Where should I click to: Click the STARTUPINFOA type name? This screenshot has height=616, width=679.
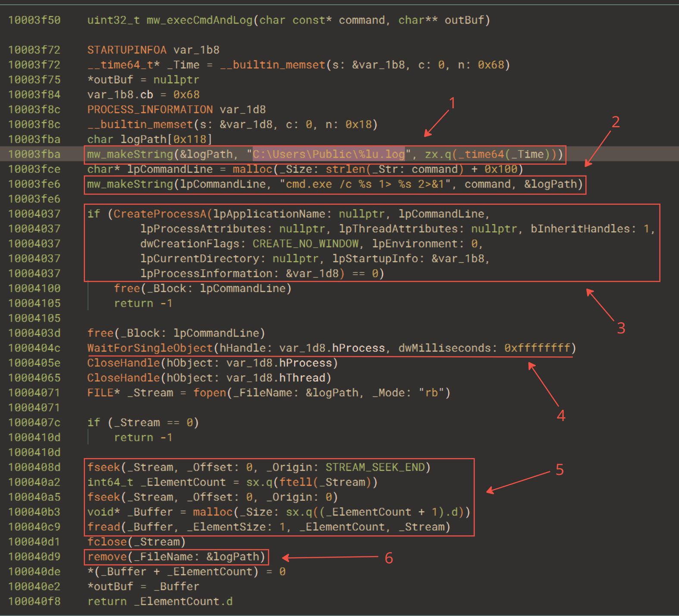(x=127, y=50)
